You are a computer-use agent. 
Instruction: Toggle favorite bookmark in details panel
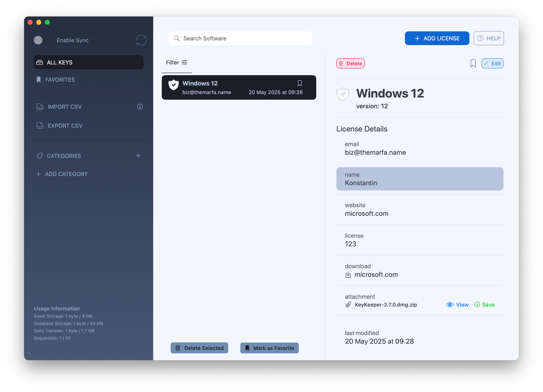(473, 63)
